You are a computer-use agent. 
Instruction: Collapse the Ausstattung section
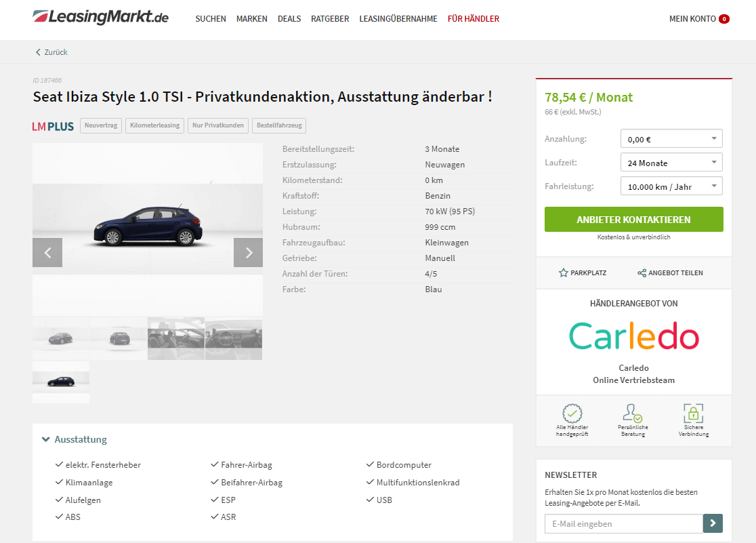point(75,439)
